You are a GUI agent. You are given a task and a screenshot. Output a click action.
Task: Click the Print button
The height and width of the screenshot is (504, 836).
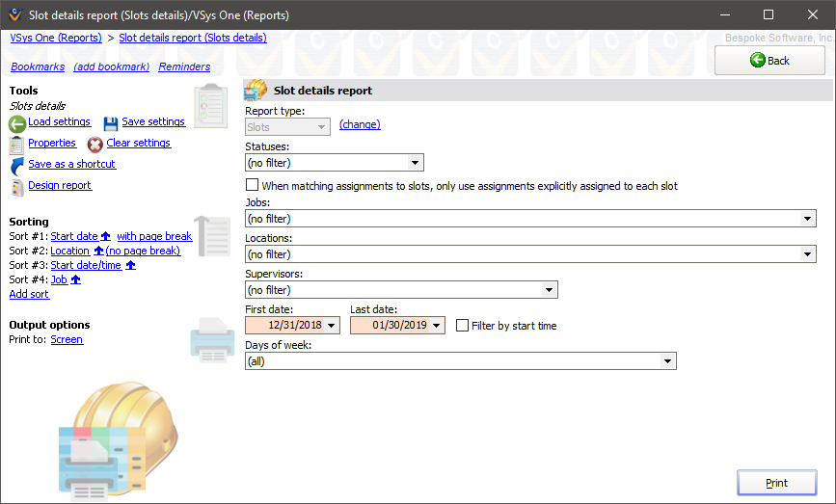pyautogui.click(x=776, y=483)
